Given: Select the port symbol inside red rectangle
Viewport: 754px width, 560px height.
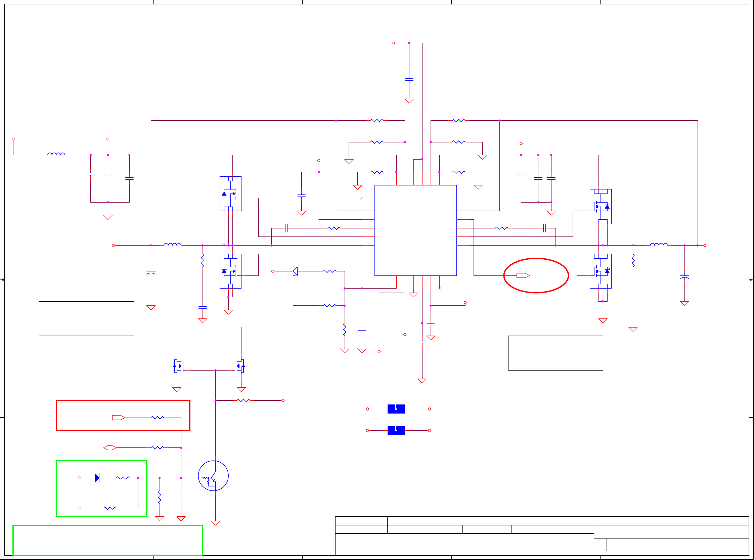Looking at the screenshot, I should click(118, 417).
